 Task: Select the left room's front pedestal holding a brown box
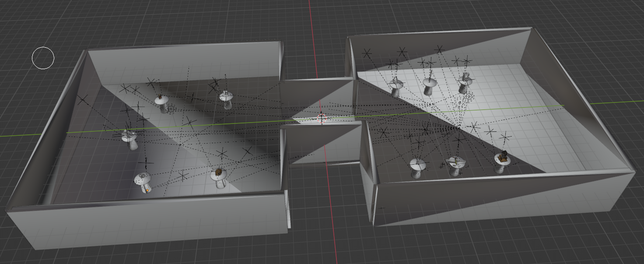click(x=218, y=178)
